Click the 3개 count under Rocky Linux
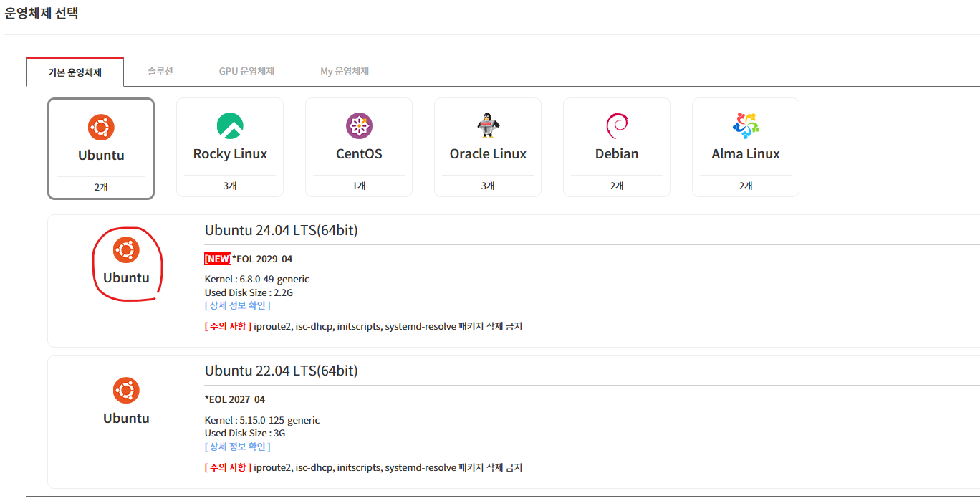The width and height of the screenshot is (980, 501). [230, 186]
